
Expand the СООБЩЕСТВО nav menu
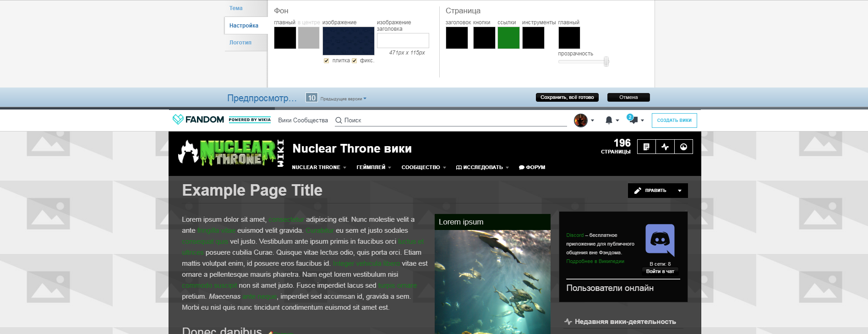(424, 167)
